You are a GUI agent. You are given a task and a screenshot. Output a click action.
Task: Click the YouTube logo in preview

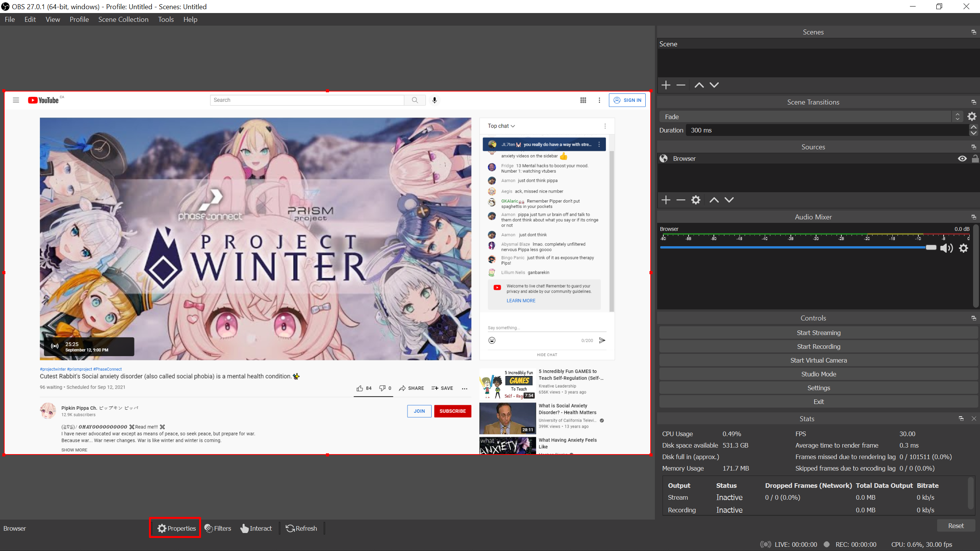click(43, 100)
